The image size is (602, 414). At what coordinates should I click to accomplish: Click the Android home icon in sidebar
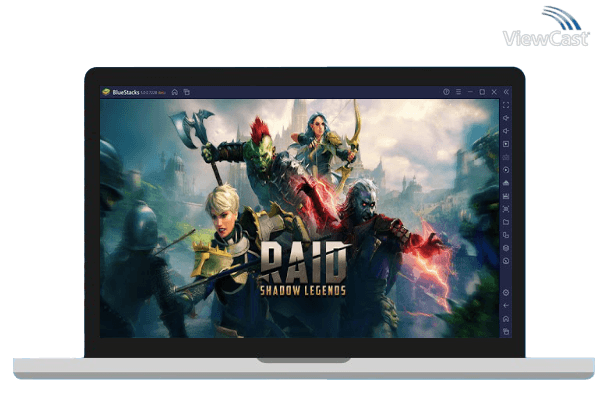pyautogui.click(x=506, y=319)
